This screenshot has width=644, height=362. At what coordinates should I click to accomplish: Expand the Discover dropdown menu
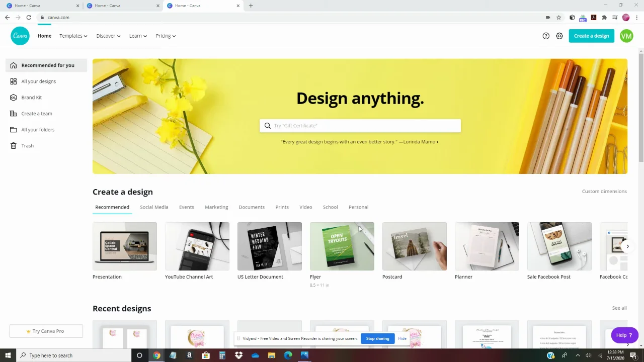pos(109,36)
